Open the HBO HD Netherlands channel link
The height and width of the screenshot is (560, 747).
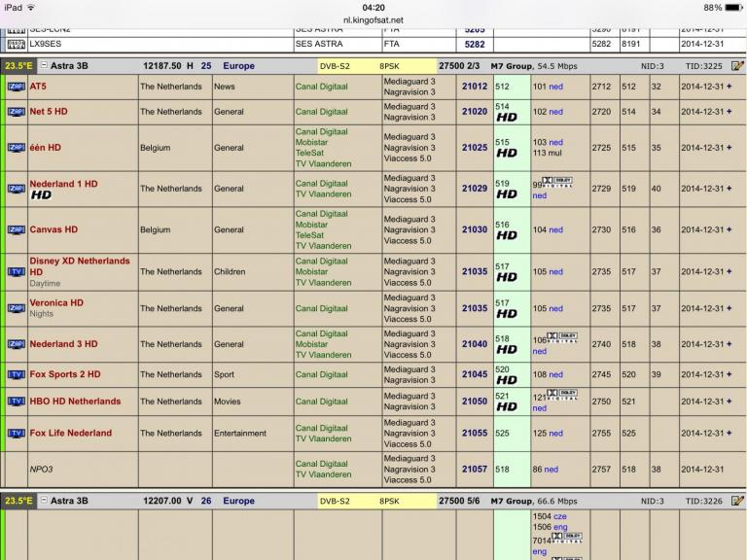pos(75,402)
